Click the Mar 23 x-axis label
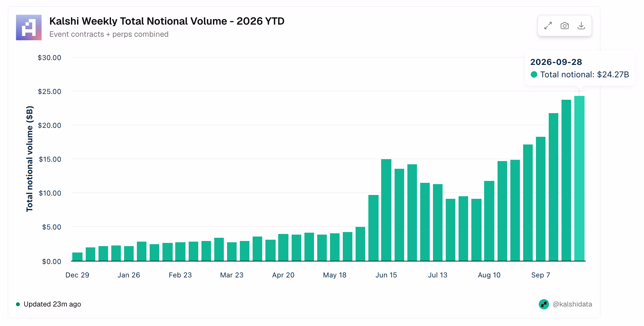644x326 pixels. (x=232, y=275)
